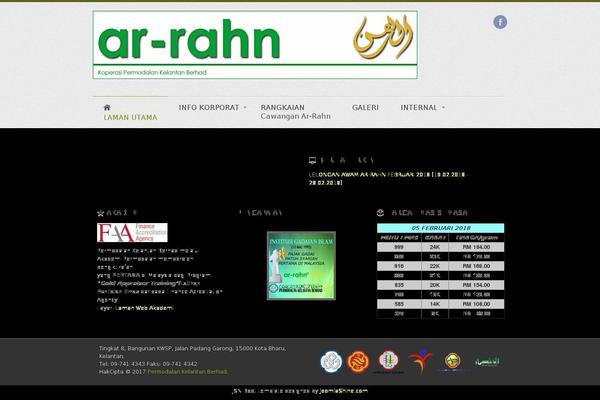Click the 585 purity cell
The height and width of the screenshot is (400, 600).
(399, 304)
